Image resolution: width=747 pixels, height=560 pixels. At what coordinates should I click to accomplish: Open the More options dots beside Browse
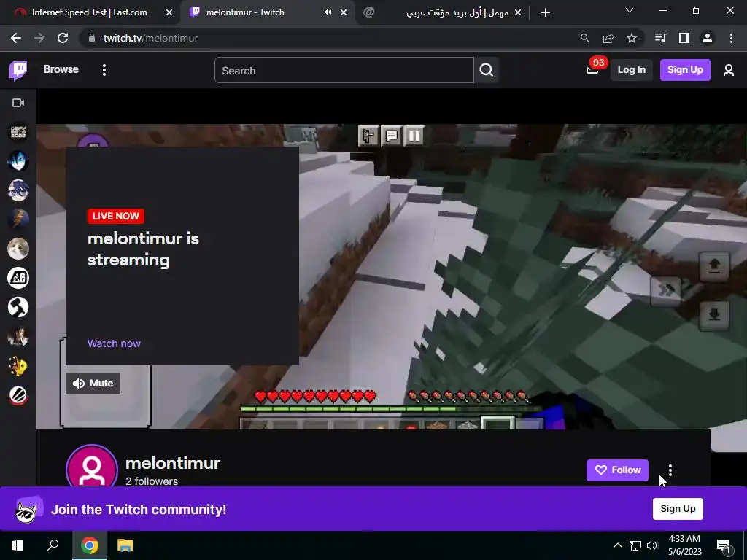[x=104, y=70]
